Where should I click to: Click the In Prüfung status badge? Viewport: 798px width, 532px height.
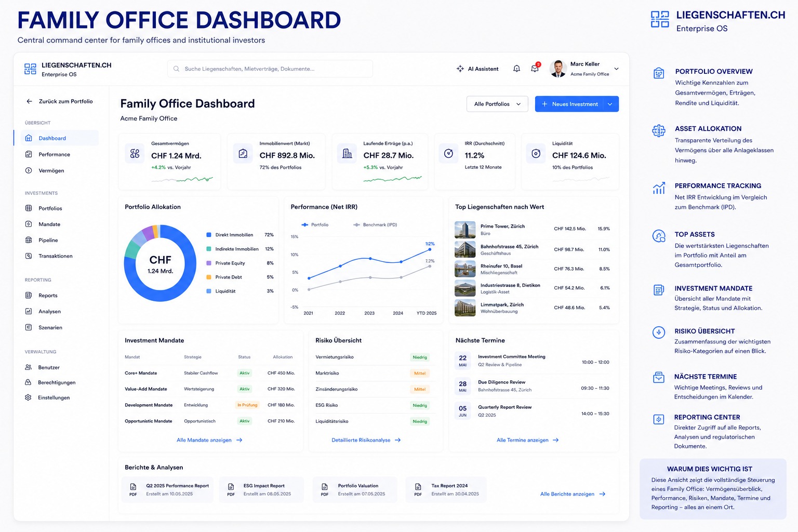(247, 405)
